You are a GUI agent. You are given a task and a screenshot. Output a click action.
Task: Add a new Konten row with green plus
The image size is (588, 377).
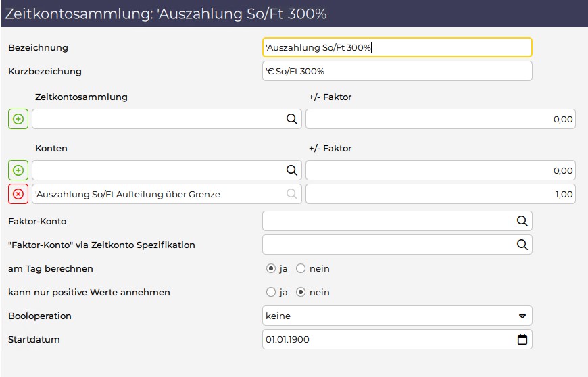point(18,170)
